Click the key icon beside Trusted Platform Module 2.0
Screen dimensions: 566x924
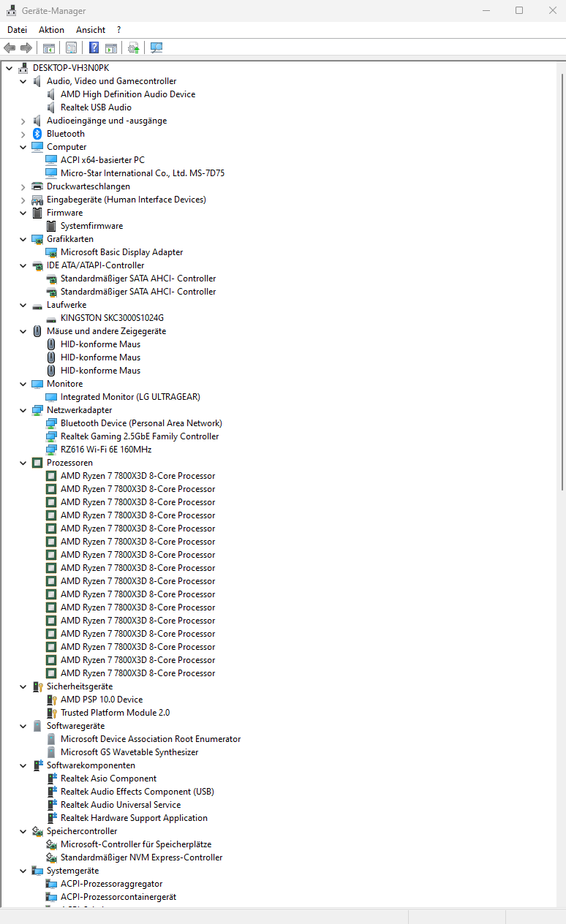click(x=51, y=713)
